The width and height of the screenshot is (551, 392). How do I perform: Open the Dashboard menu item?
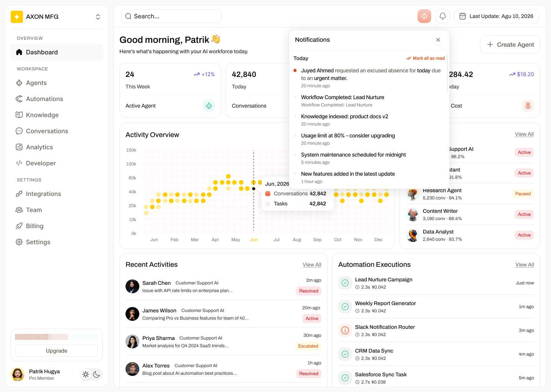pyautogui.click(x=57, y=52)
